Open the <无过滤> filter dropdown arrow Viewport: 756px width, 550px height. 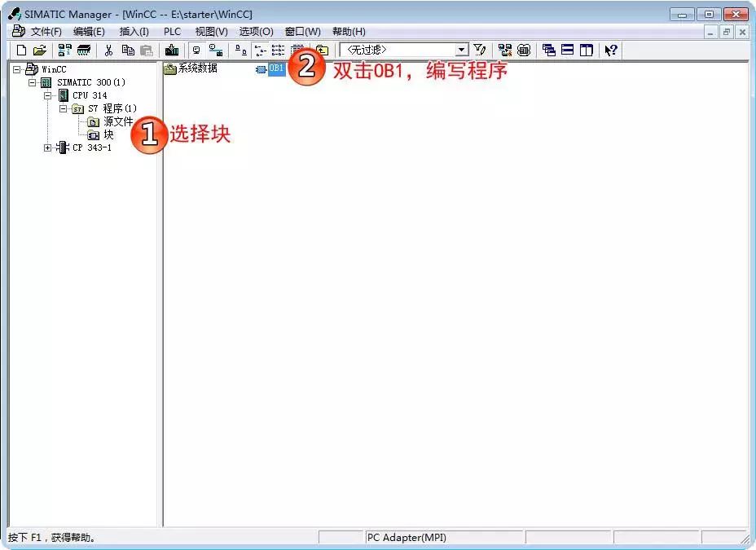coord(462,50)
